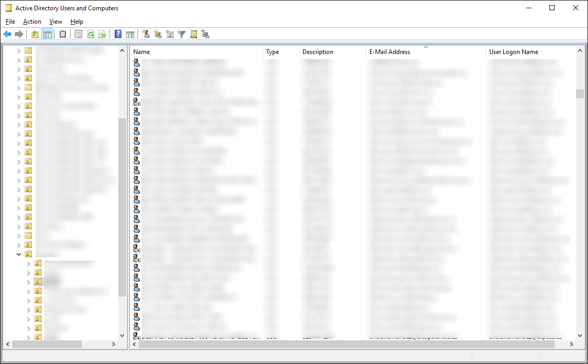The height and width of the screenshot is (364, 588).
Task: Click the user list's scroll left arrow
Action: 135,344
